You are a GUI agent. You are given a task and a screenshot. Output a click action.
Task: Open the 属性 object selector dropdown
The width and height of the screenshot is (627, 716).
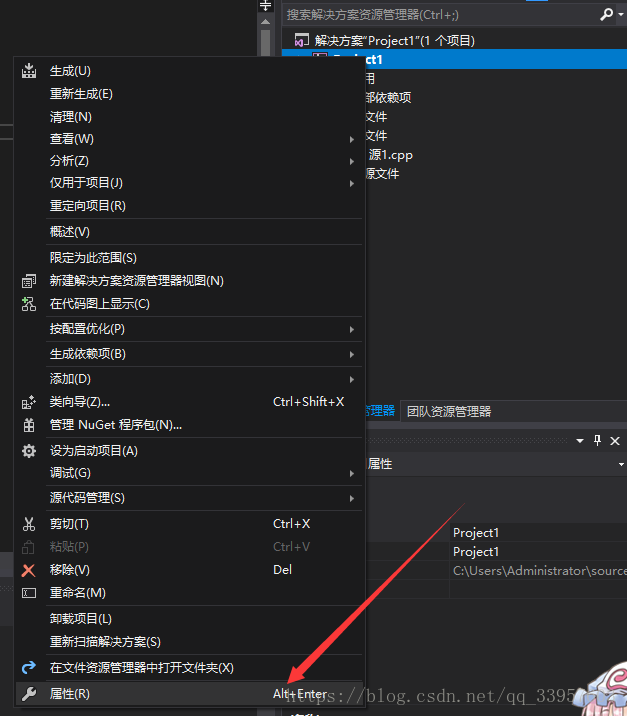[621, 464]
